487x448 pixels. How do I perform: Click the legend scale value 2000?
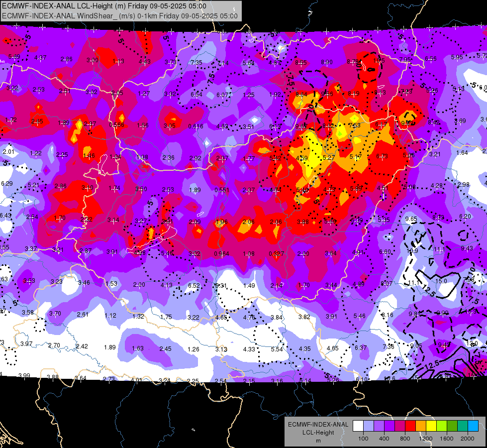pos(468,439)
